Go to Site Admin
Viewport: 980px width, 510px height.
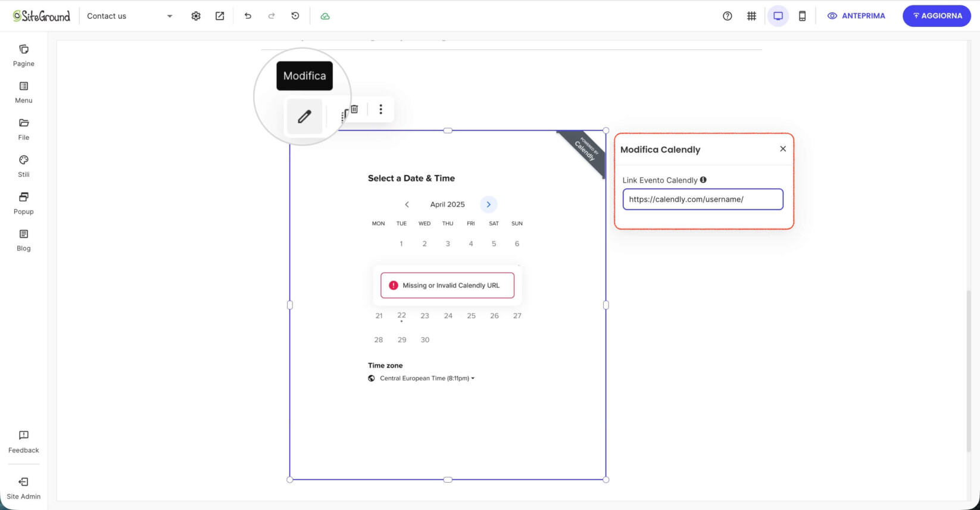(24, 488)
